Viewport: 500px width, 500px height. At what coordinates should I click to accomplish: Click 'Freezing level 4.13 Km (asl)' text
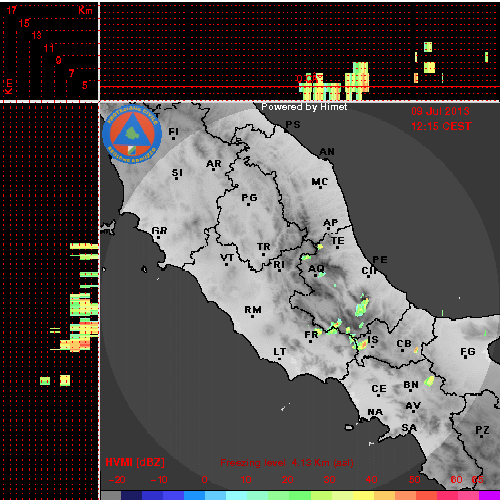pos(287,463)
